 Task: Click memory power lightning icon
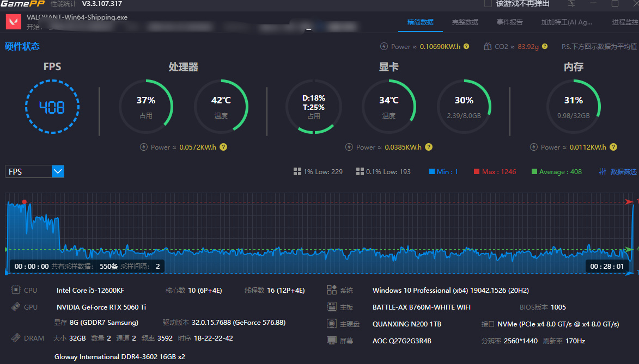[534, 147]
